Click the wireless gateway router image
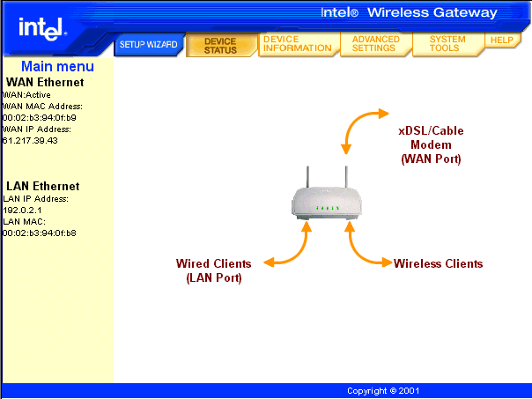 click(327, 193)
